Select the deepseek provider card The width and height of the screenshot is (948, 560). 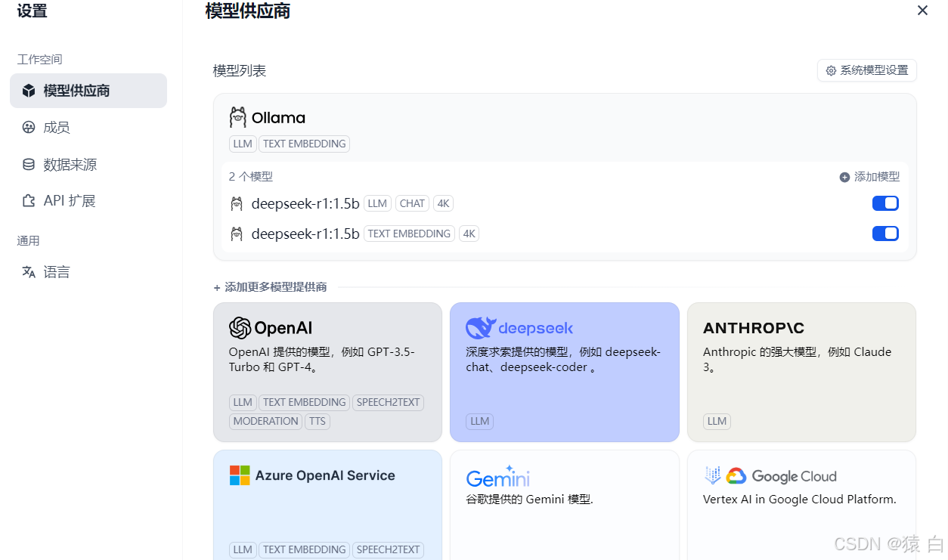pyautogui.click(x=565, y=372)
